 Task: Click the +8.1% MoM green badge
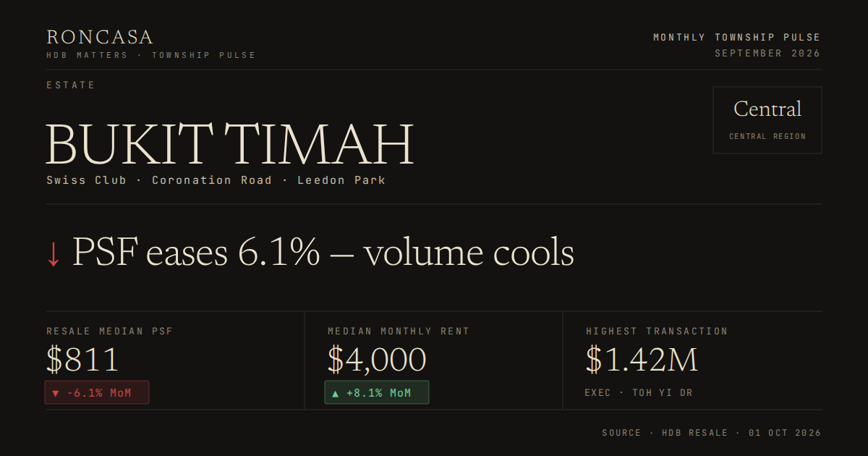(377, 392)
